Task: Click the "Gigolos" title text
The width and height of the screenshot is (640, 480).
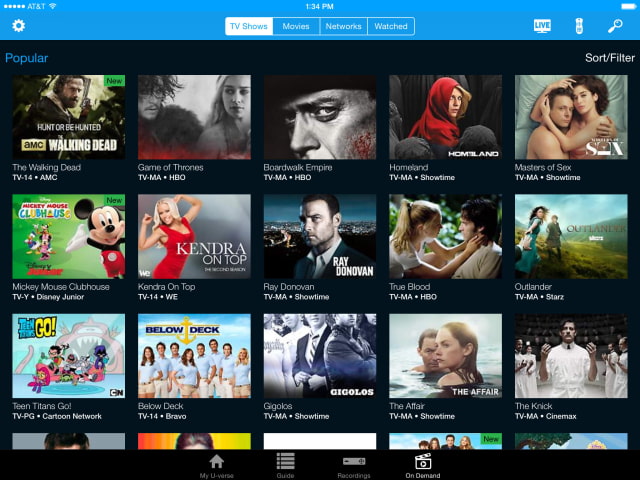Action: coord(278,406)
